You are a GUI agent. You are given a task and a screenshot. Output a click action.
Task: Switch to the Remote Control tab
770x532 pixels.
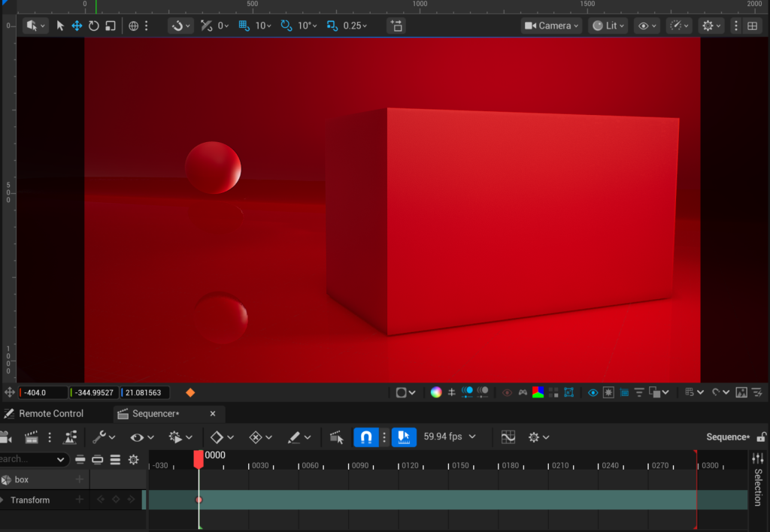tap(51, 413)
